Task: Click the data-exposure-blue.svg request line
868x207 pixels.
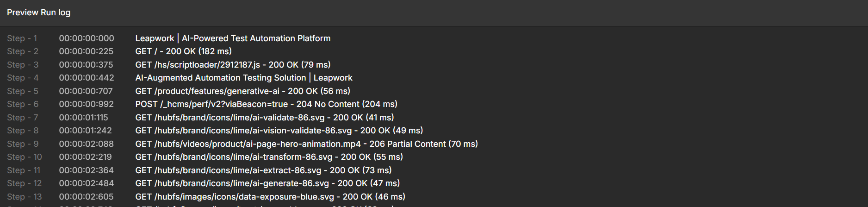Action: click(x=270, y=197)
